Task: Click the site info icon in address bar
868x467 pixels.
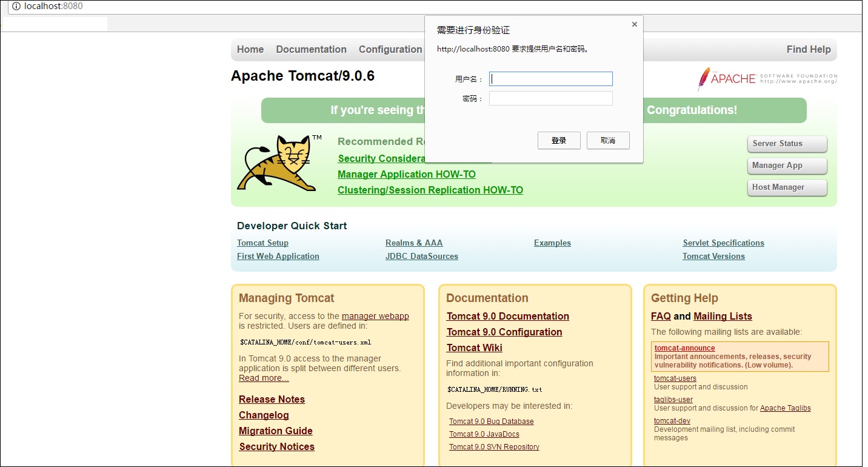Action: pos(16,6)
